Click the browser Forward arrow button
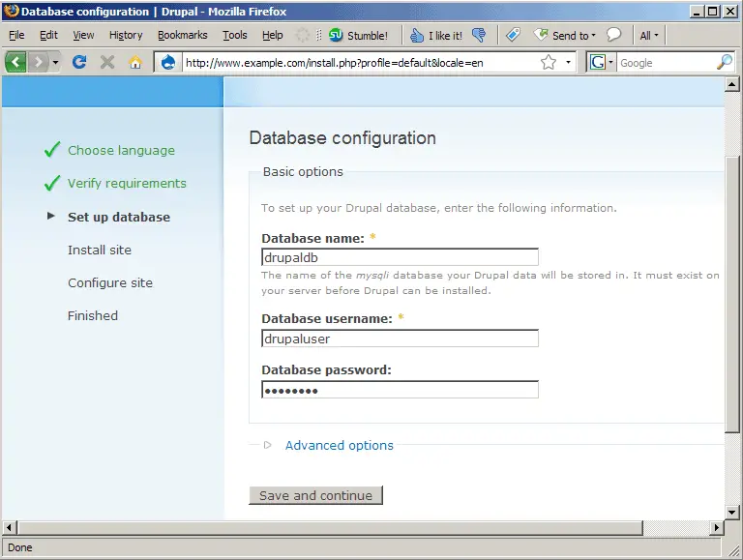This screenshot has height=560, width=743. (39, 62)
